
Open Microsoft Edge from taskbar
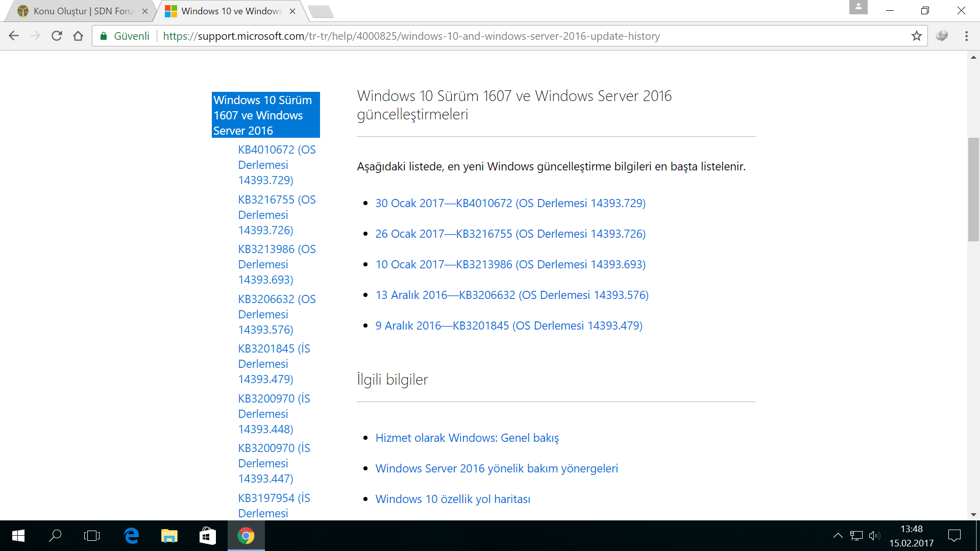click(131, 536)
